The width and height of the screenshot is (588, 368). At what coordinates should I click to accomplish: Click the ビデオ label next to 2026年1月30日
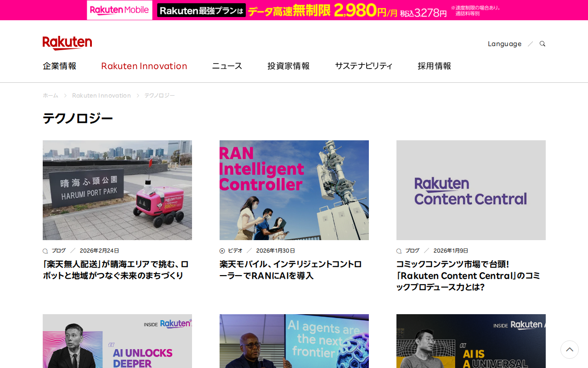(x=235, y=251)
